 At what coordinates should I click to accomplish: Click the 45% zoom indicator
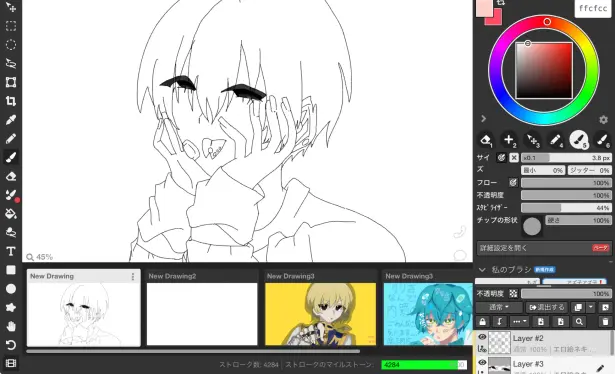point(40,257)
